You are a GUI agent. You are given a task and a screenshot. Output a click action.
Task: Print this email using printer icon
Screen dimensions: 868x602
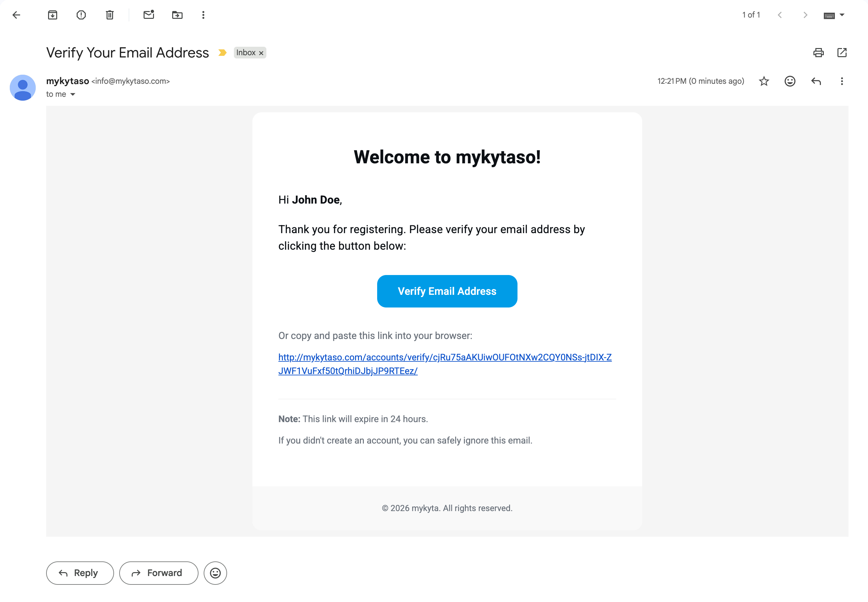click(x=818, y=52)
